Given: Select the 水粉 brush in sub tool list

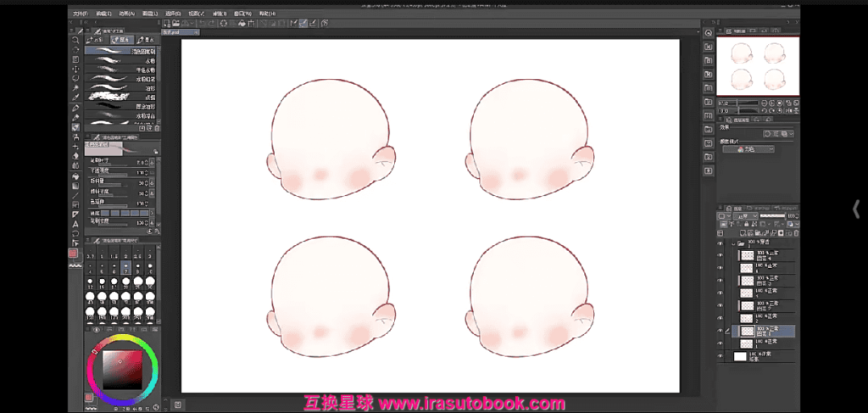Looking at the screenshot, I should click(120, 60).
